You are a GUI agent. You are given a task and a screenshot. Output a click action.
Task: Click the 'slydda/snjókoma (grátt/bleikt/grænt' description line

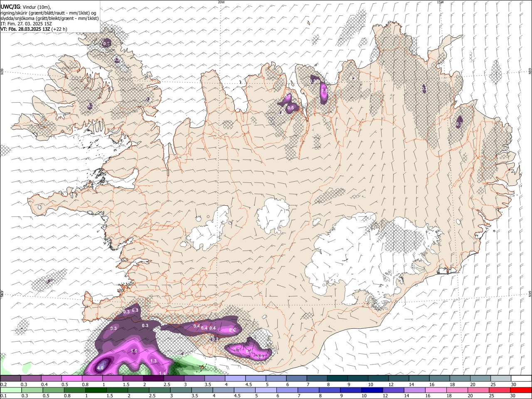pos(49,18)
